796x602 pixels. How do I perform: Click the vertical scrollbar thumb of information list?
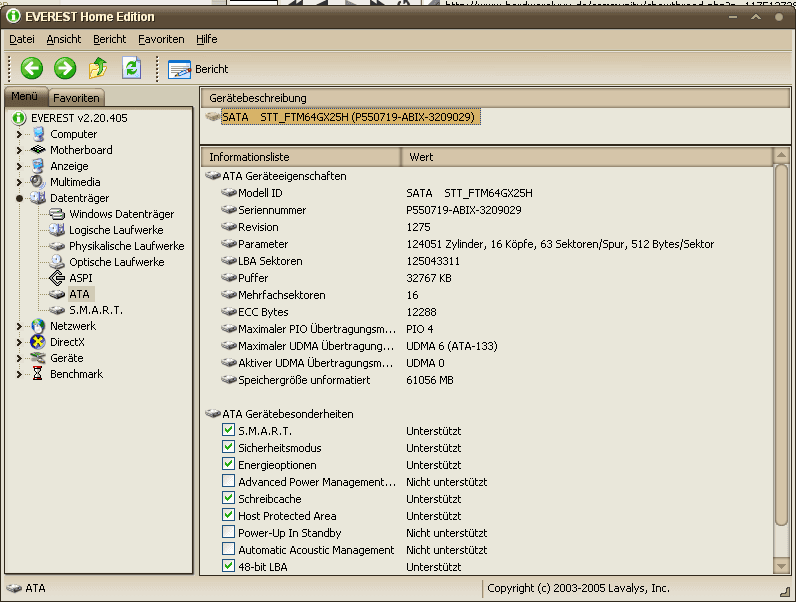tap(781, 345)
